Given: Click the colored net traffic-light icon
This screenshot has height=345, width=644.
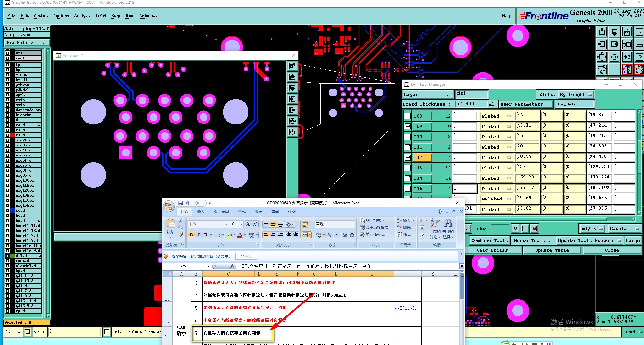Looking at the screenshot, I should [x=627, y=69].
